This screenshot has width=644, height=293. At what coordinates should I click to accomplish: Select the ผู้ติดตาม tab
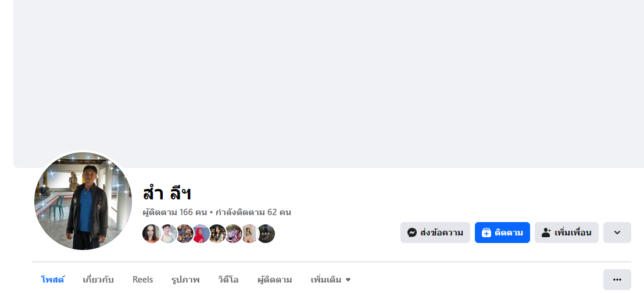pos(274,280)
